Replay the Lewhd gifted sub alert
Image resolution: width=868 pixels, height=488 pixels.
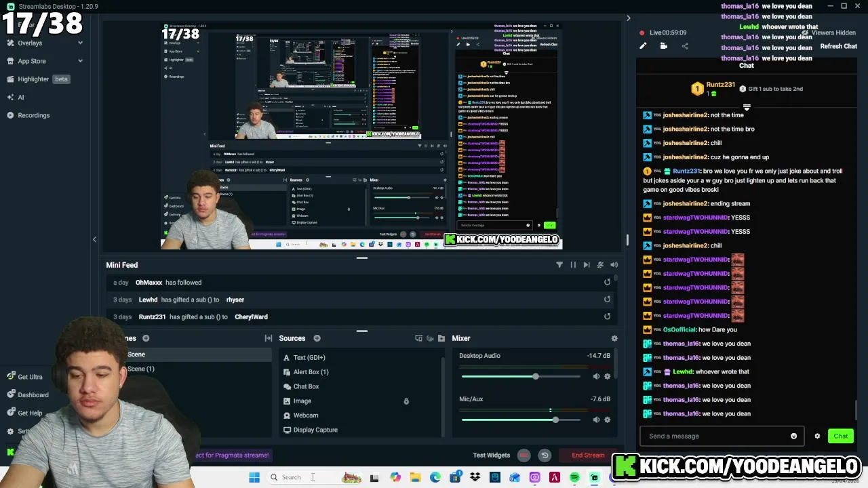(607, 300)
